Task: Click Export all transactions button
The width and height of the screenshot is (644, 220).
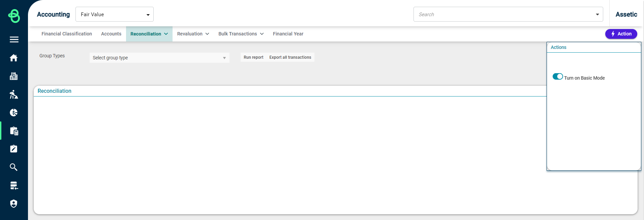Action: pos(290,57)
